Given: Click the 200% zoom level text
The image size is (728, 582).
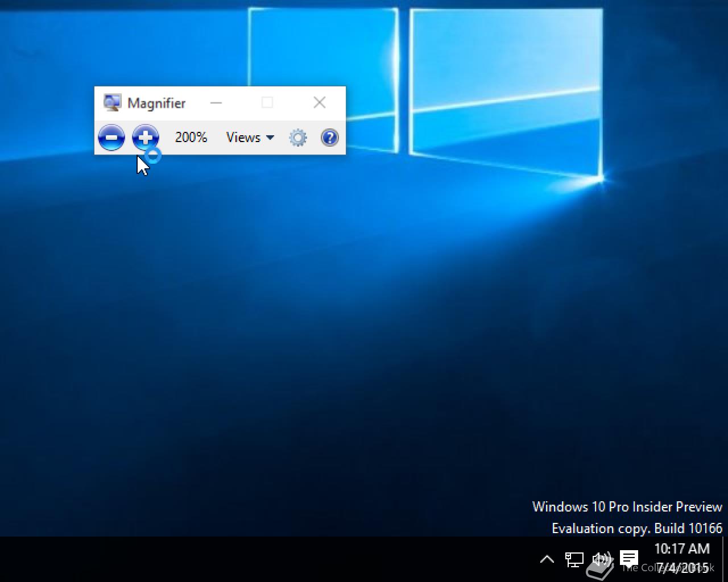Looking at the screenshot, I should coord(191,138).
